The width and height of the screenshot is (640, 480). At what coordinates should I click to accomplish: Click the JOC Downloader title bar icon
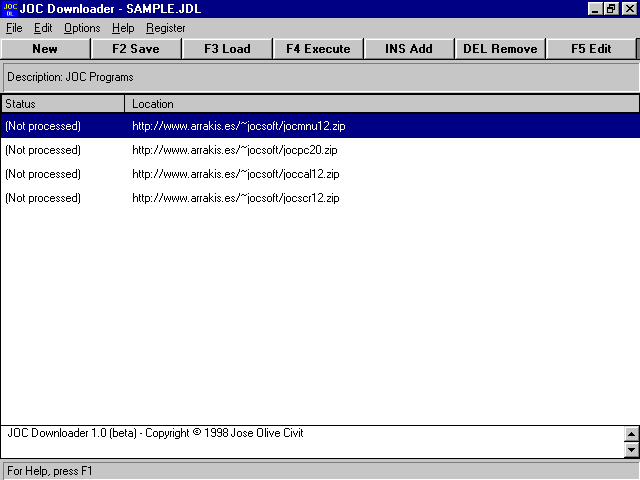tap(11, 8)
